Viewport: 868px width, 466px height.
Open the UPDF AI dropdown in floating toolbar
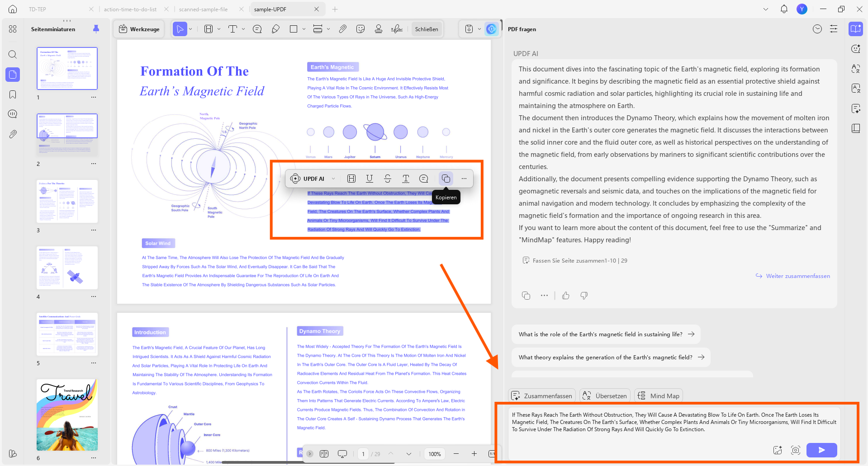tap(333, 179)
